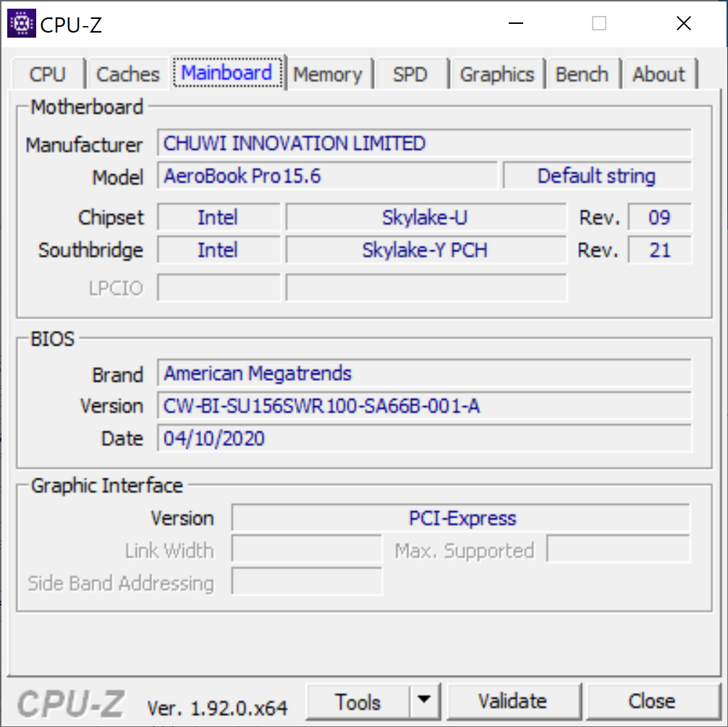Switch to the Graphics tab
The image size is (728, 727).
[x=496, y=75]
